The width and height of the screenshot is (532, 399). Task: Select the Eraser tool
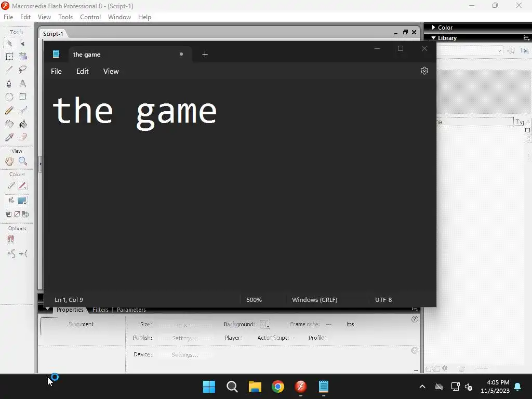click(x=23, y=137)
